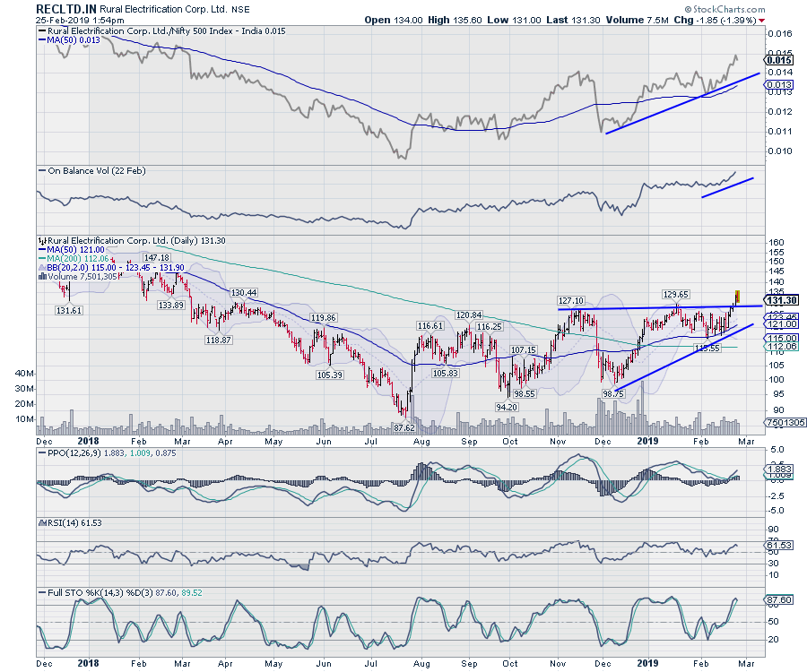
Task: Click the 94.20 price label
Action: pyautogui.click(x=507, y=407)
